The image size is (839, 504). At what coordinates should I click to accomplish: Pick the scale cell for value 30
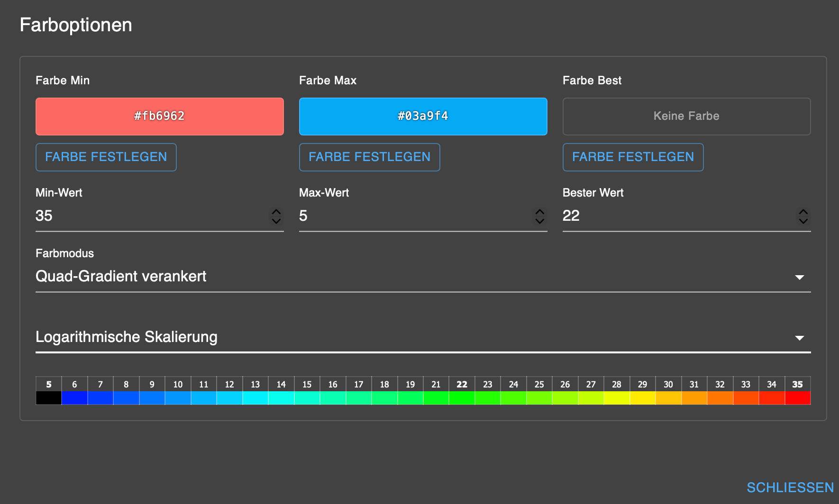pyautogui.click(x=668, y=391)
